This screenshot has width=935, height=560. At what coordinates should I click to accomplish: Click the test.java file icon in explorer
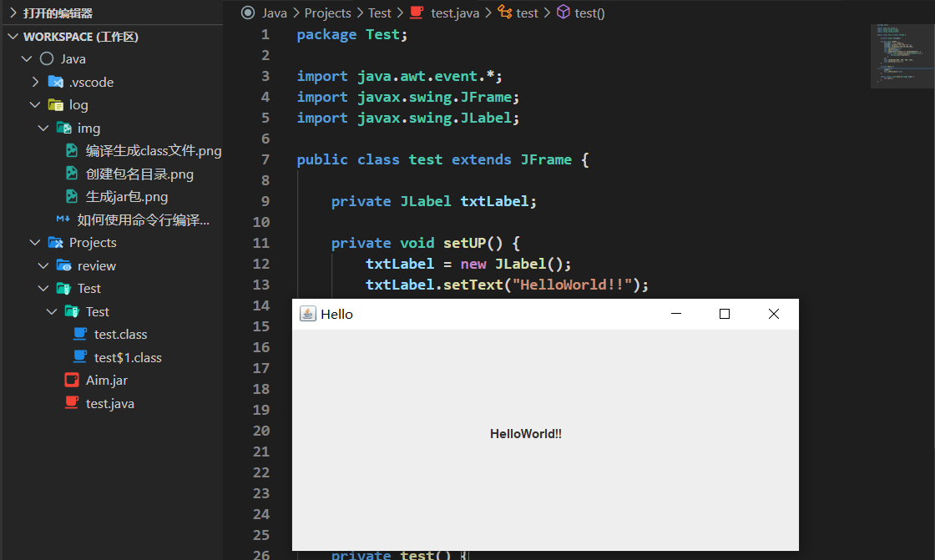tap(72, 402)
